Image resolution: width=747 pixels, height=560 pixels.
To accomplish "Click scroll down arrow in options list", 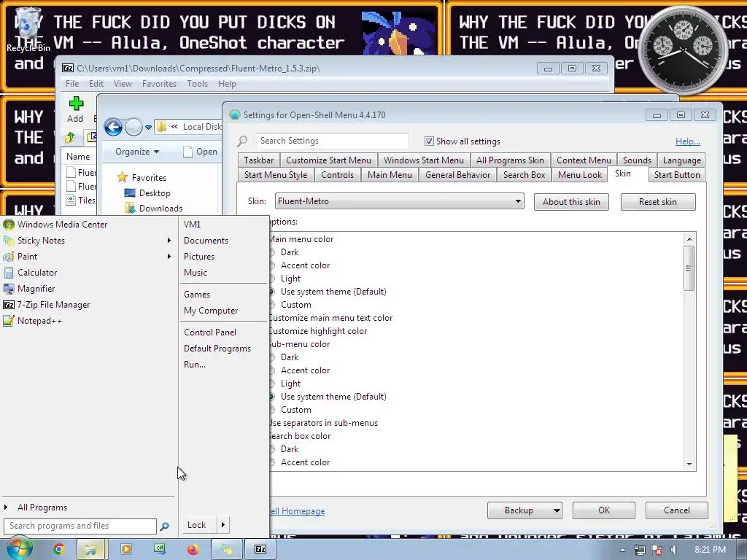I will pyautogui.click(x=689, y=464).
